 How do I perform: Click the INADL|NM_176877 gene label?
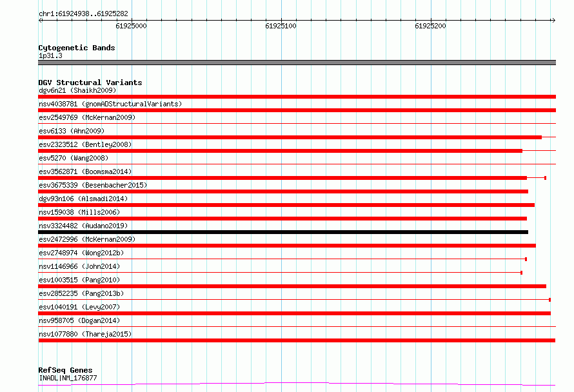[68, 378]
